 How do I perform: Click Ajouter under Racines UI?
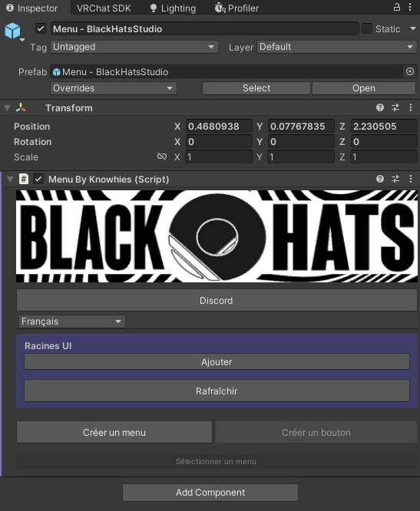[x=217, y=361]
